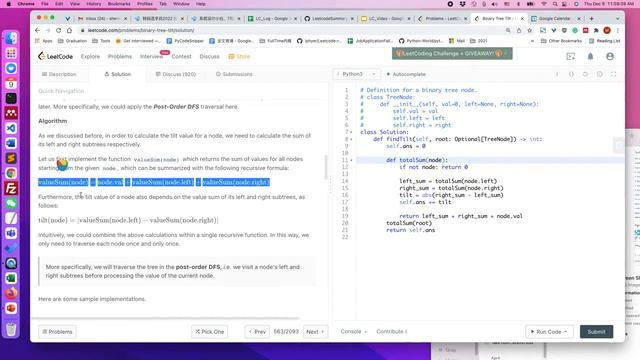Open the user profile avatar menu
This screenshot has height=360, width=640.
point(610,56)
